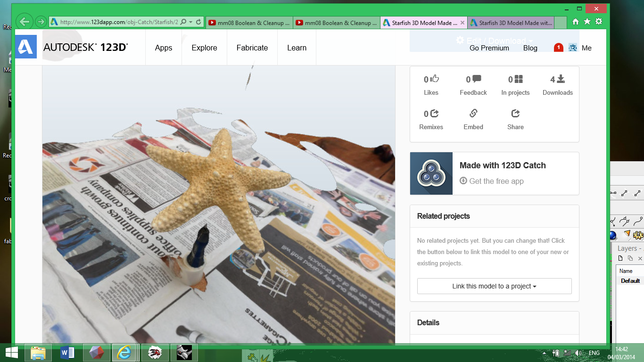This screenshot has height=362, width=644.
Task: Switch to the first mm08 Boolean & Cleanup tab
Action: 249,23
